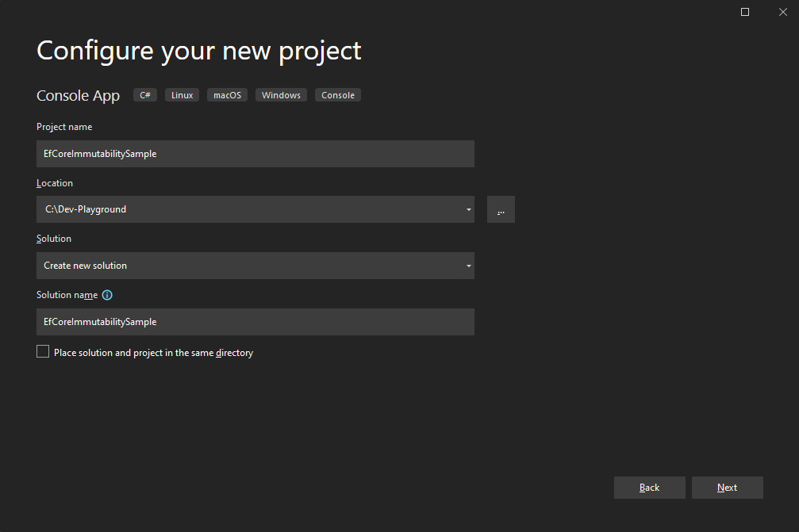Focus the Solution name text box
Viewport: 799px width, 532px height.
pos(255,322)
